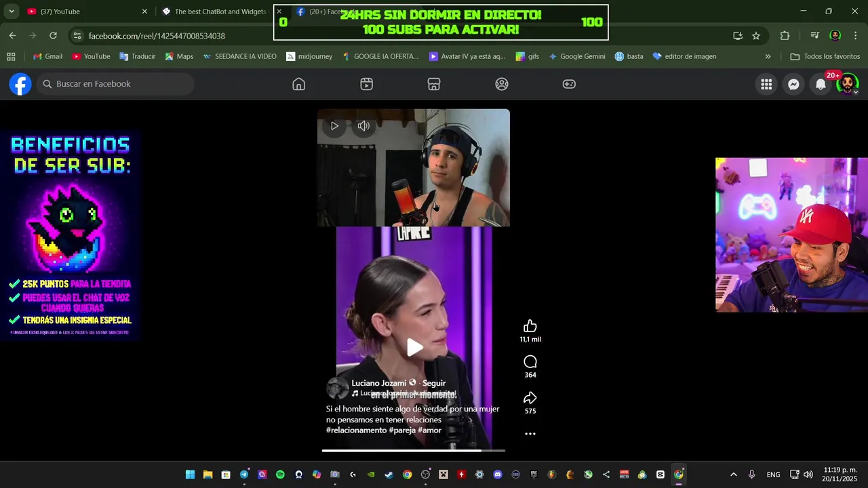The image size is (868, 488).
Task: Reload the current page
Action: (x=54, y=36)
